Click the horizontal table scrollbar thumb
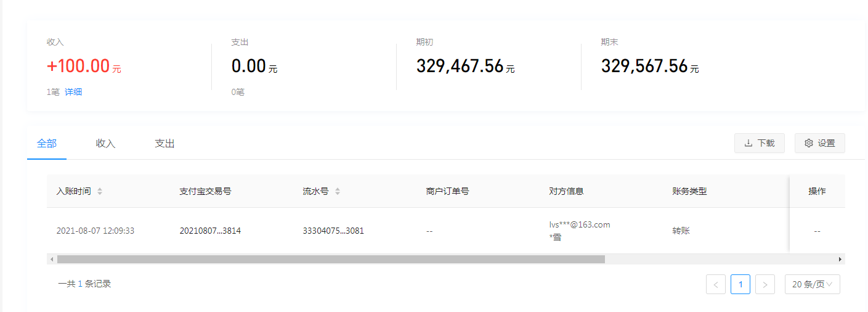The height and width of the screenshot is (312, 868). point(331,260)
